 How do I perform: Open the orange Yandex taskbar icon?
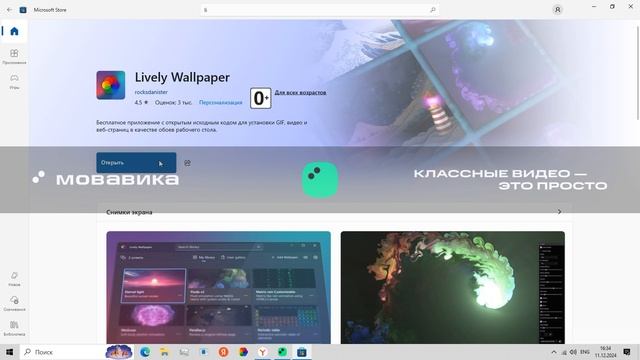tap(223, 352)
